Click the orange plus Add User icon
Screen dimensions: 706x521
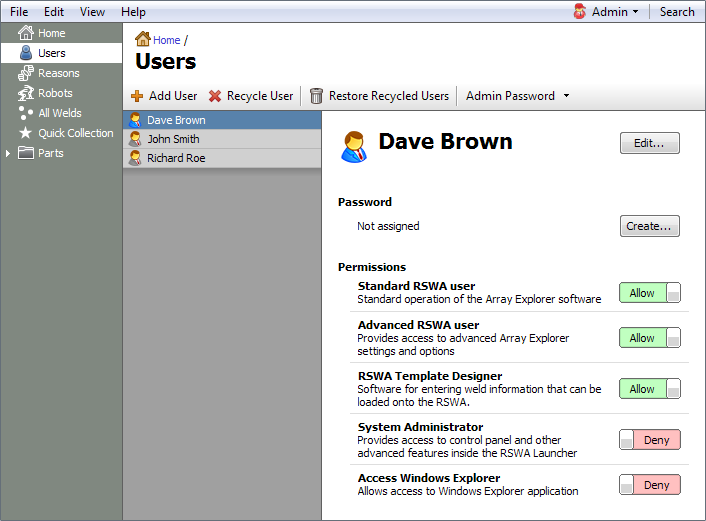[137, 96]
